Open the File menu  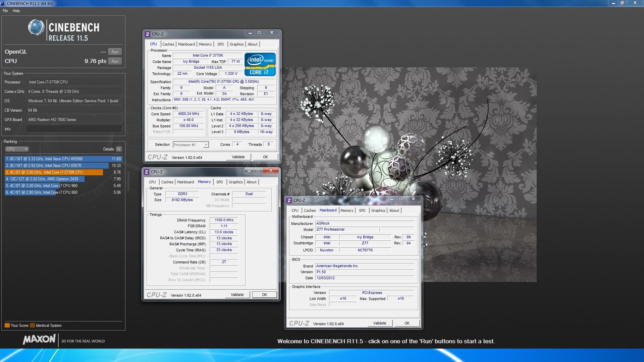(x=5, y=11)
